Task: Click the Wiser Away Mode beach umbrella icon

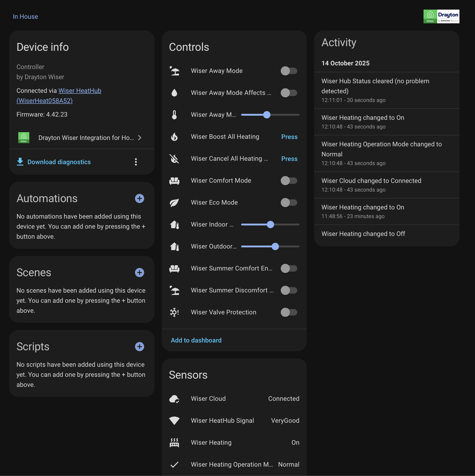Action: pyautogui.click(x=174, y=71)
